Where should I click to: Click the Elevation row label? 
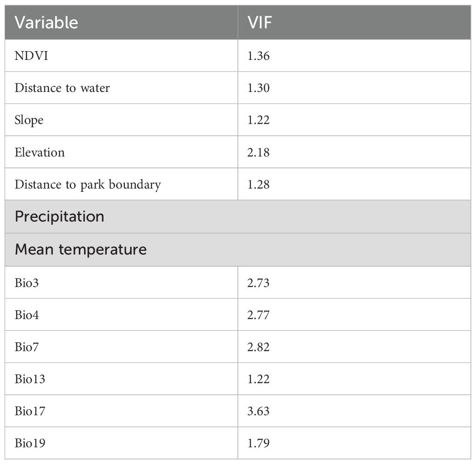(39, 152)
